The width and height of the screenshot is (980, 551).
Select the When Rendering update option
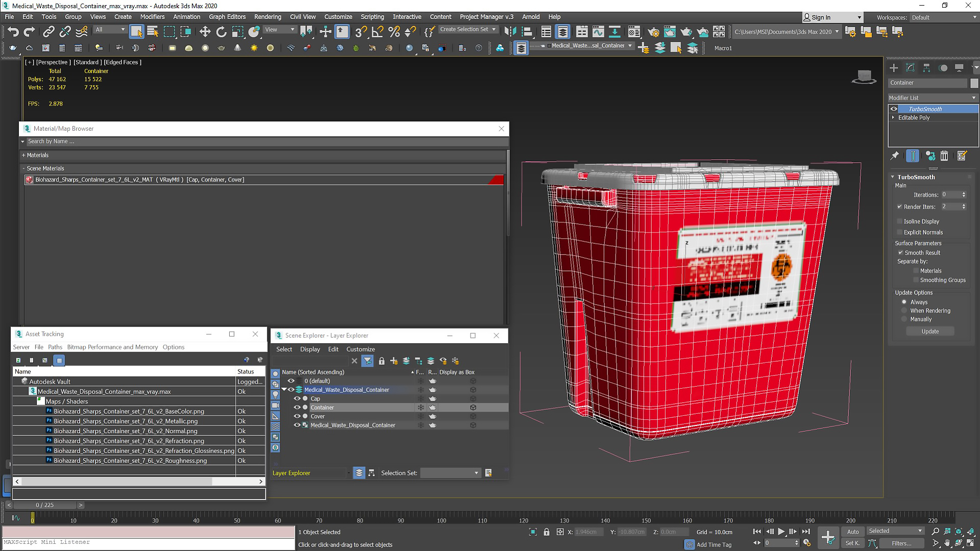pyautogui.click(x=904, y=311)
